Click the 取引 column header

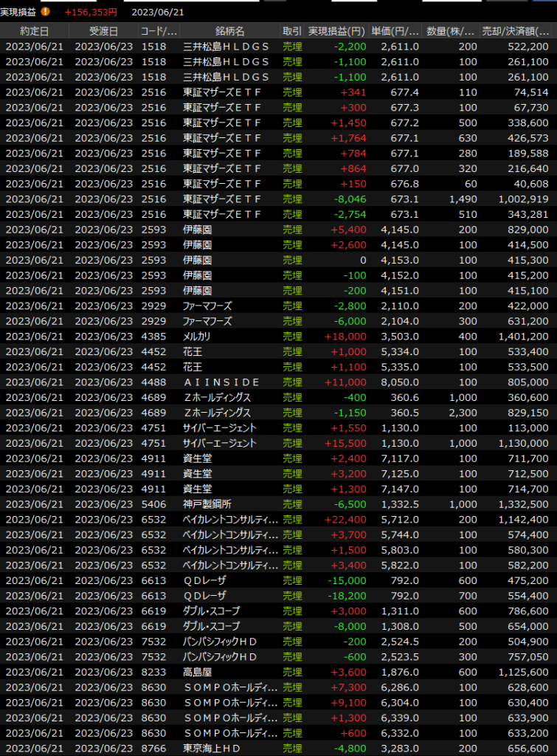pyautogui.click(x=292, y=31)
